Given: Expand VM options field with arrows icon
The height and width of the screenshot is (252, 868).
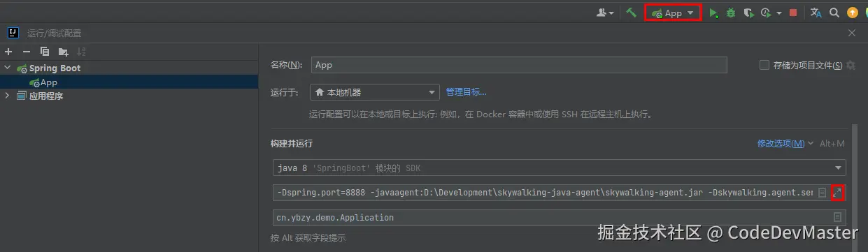Looking at the screenshot, I should click(x=838, y=192).
